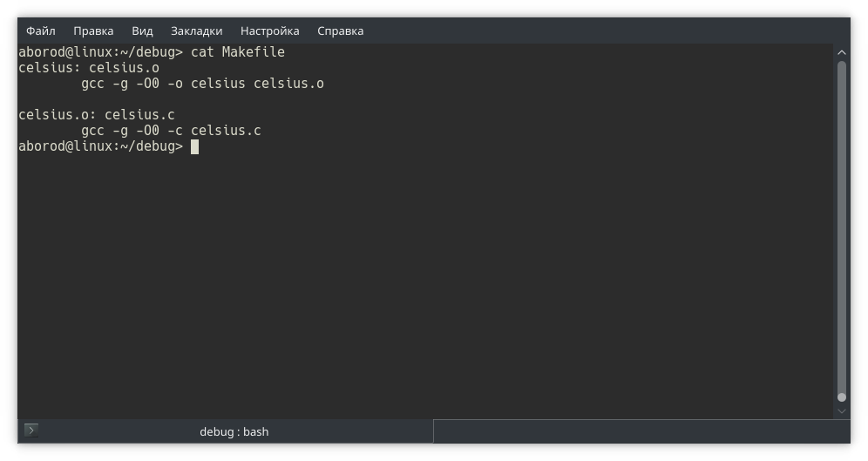The height and width of the screenshot is (461, 868).
Task: Click the 'gcc -g -O0 -c celsius.c' line
Action: 171,131
